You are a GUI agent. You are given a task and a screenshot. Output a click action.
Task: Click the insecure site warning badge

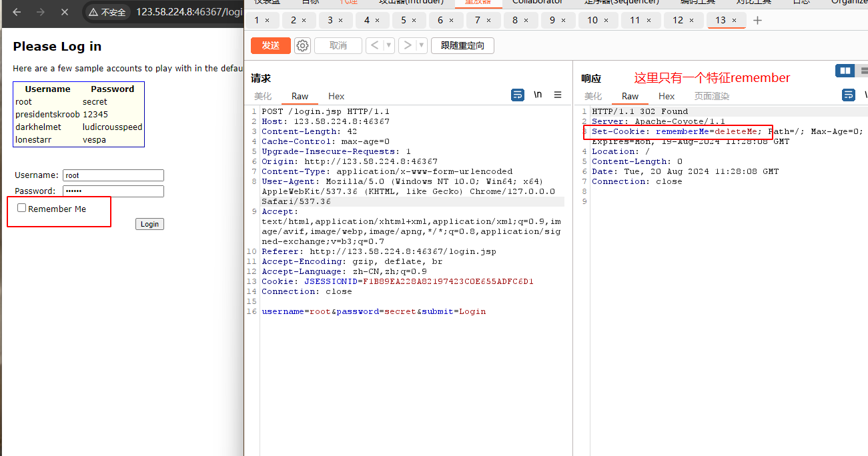pyautogui.click(x=107, y=12)
